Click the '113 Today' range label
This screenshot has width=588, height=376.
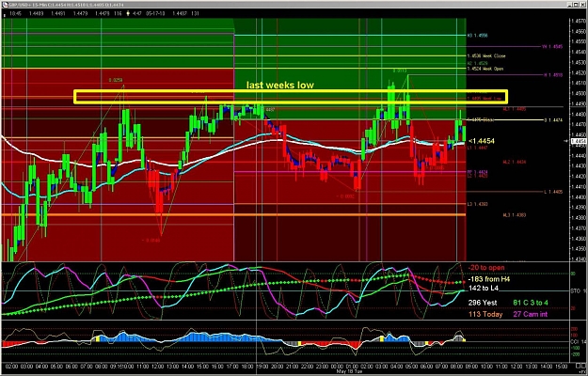(485, 315)
